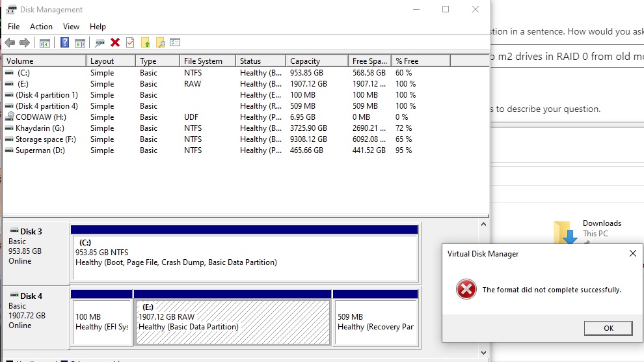
Task: Click the folder with green arrow icon
Action: (x=146, y=42)
